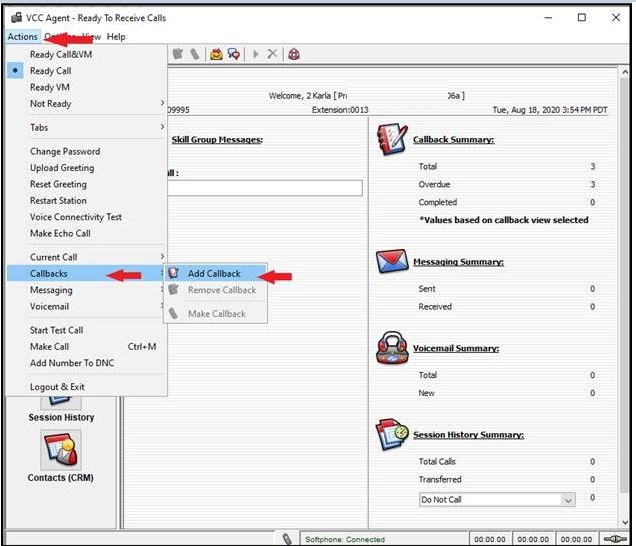Open Contacts (CRM) in the sidebar
The width and height of the screenshot is (636, 546).
click(61, 450)
